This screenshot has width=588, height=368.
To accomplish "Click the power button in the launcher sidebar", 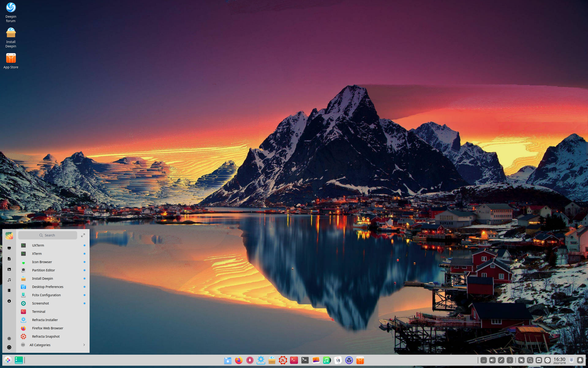I will point(9,347).
